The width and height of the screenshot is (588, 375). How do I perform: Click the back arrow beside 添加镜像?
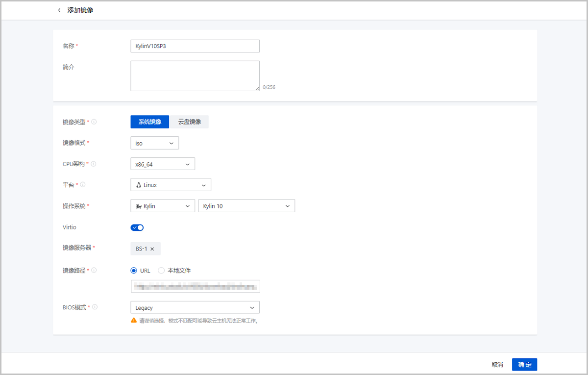(x=59, y=10)
